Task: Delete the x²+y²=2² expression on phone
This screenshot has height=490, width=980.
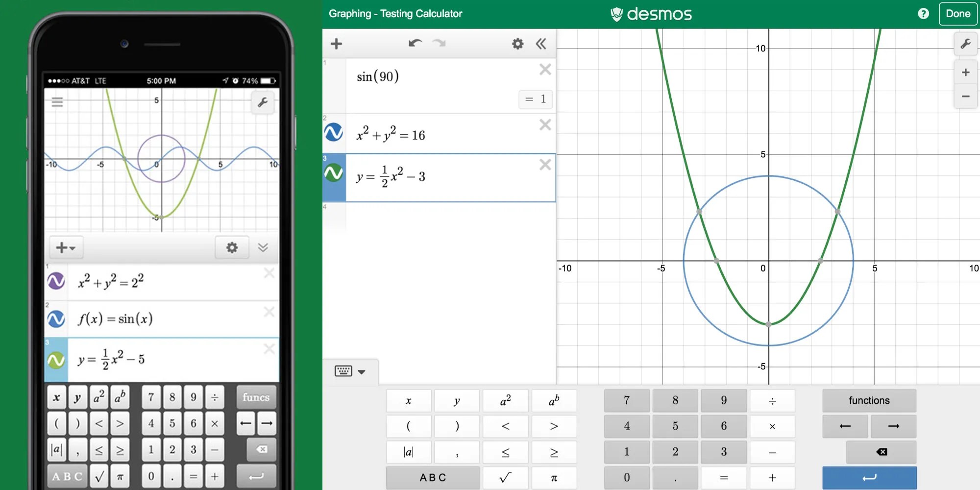Action: pyautogui.click(x=269, y=273)
